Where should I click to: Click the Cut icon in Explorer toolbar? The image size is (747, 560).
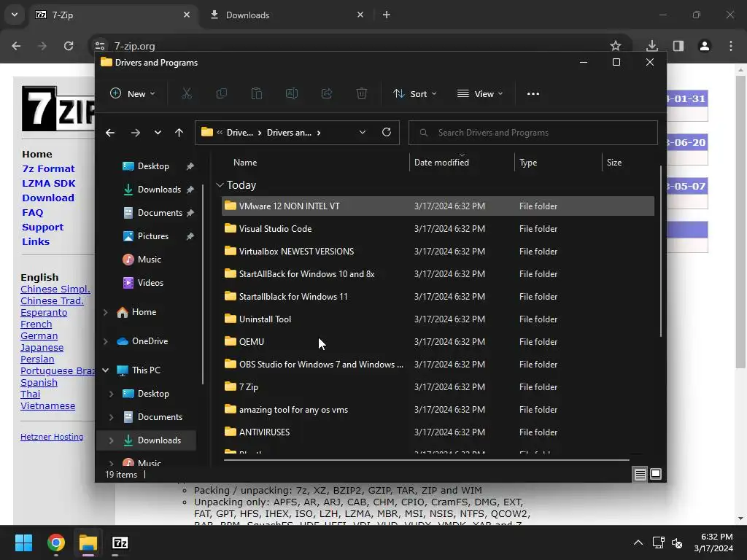(x=186, y=94)
